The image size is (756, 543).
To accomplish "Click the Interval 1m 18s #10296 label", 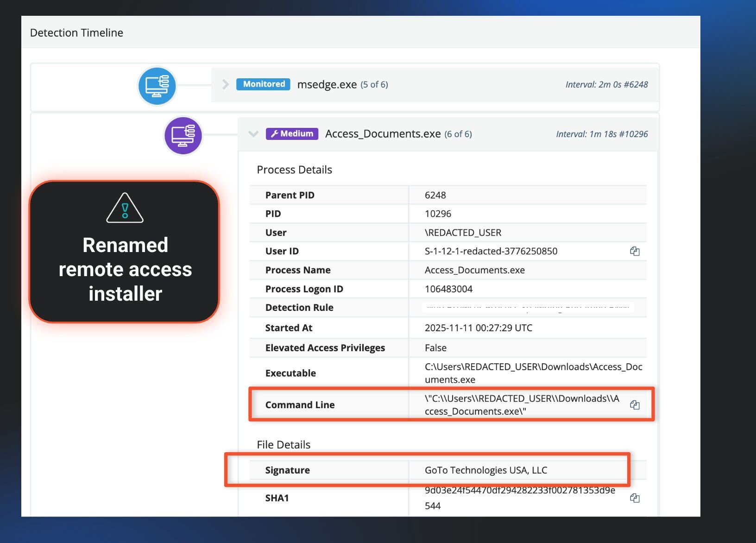I will [601, 134].
